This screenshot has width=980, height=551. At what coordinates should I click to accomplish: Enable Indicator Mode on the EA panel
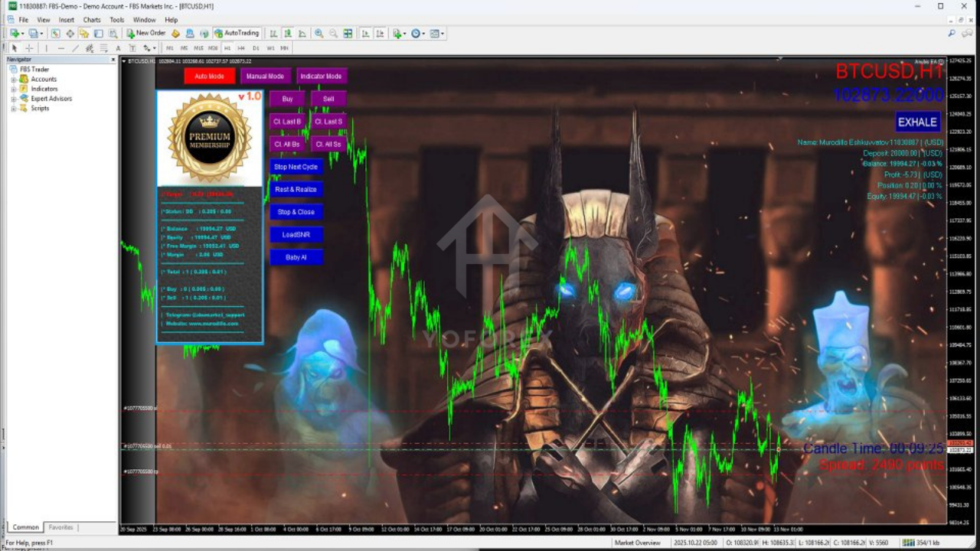click(322, 76)
